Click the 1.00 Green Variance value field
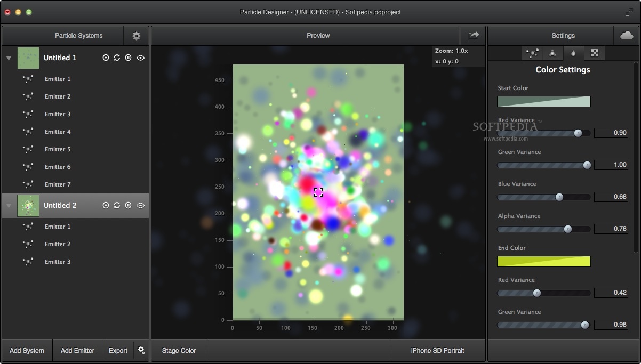This screenshot has width=641, height=364. point(611,165)
